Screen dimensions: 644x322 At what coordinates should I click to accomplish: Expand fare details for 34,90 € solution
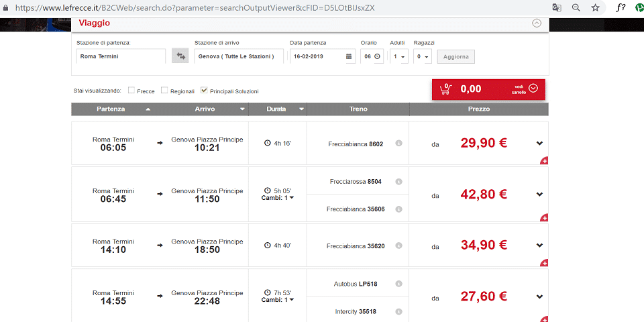point(539,246)
